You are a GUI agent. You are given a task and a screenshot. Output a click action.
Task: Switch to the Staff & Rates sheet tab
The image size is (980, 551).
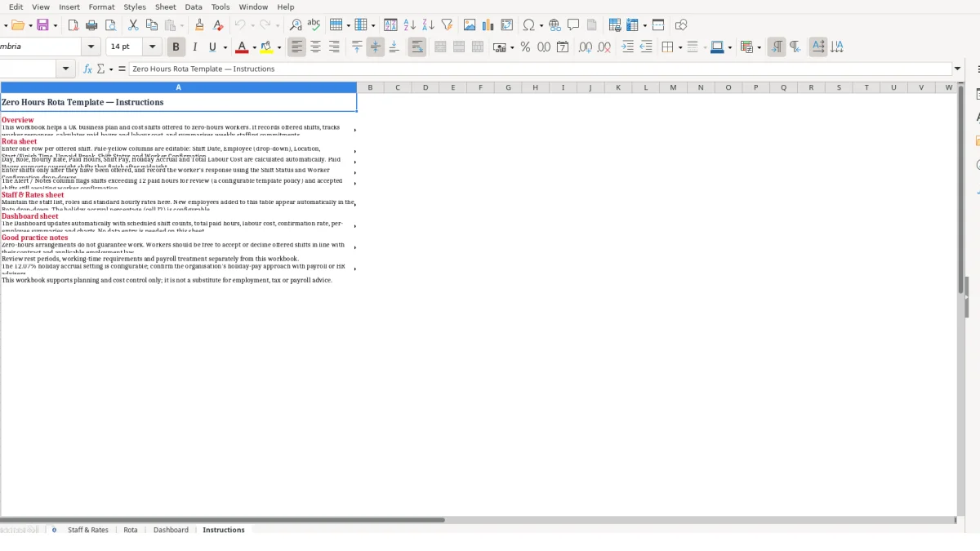(x=88, y=530)
